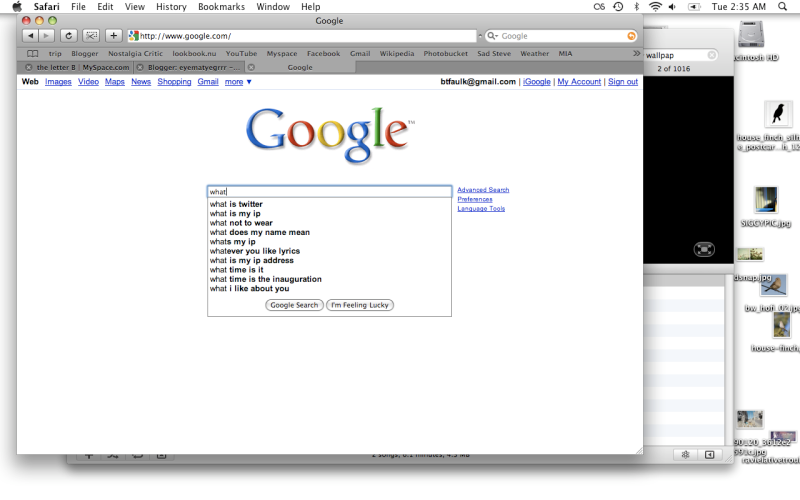Open the File menu
This screenshot has width=800, height=500.
pos(78,7)
